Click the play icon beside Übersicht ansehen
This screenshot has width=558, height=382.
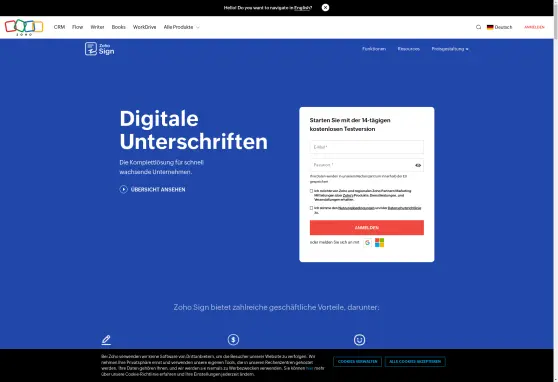click(x=123, y=189)
